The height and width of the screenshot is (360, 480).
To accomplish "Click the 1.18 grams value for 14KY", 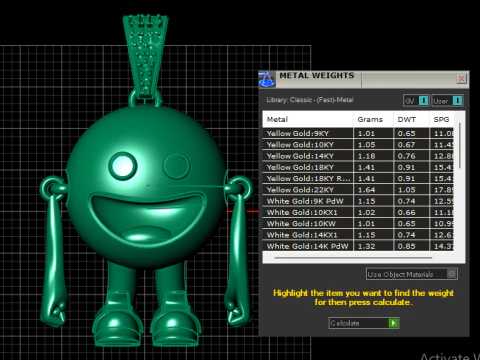I will 366,156.
